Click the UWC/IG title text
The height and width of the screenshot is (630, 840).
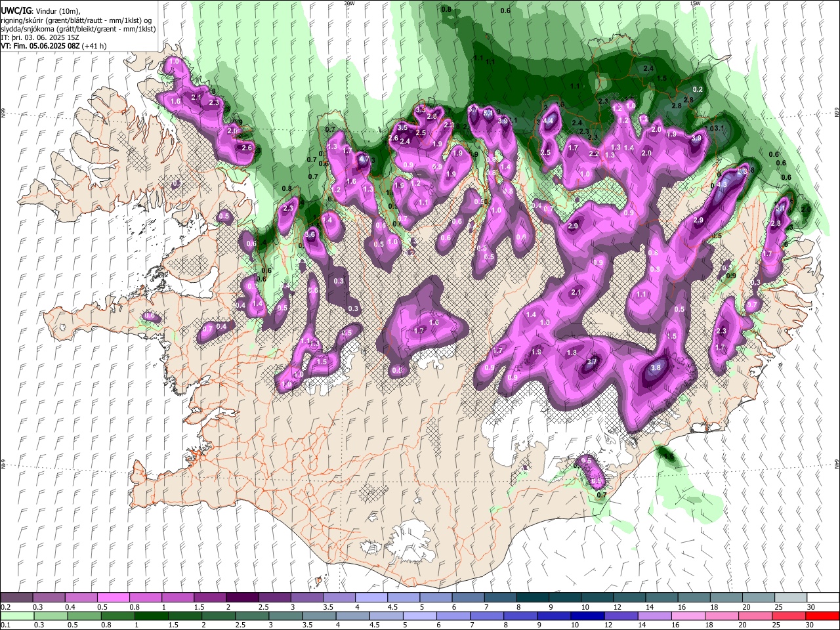(16, 11)
